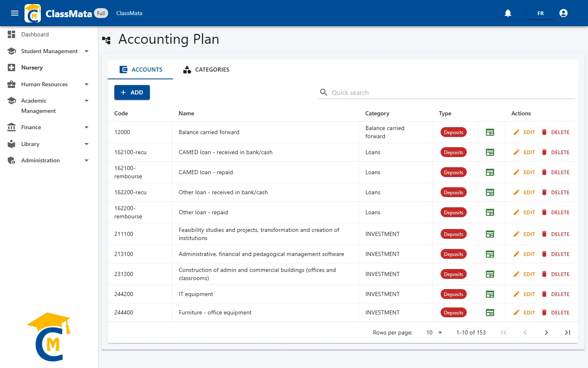Sort by the Category column header
Viewport: 588px width, 368px height.
pyautogui.click(x=377, y=113)
